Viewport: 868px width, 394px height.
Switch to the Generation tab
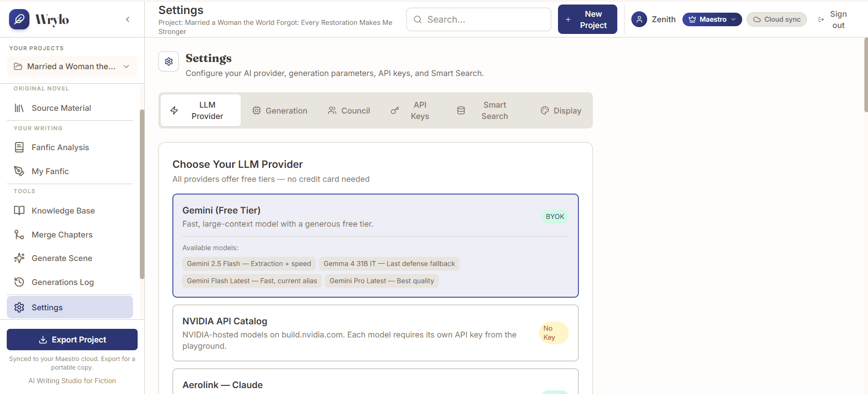click(280, 111)
